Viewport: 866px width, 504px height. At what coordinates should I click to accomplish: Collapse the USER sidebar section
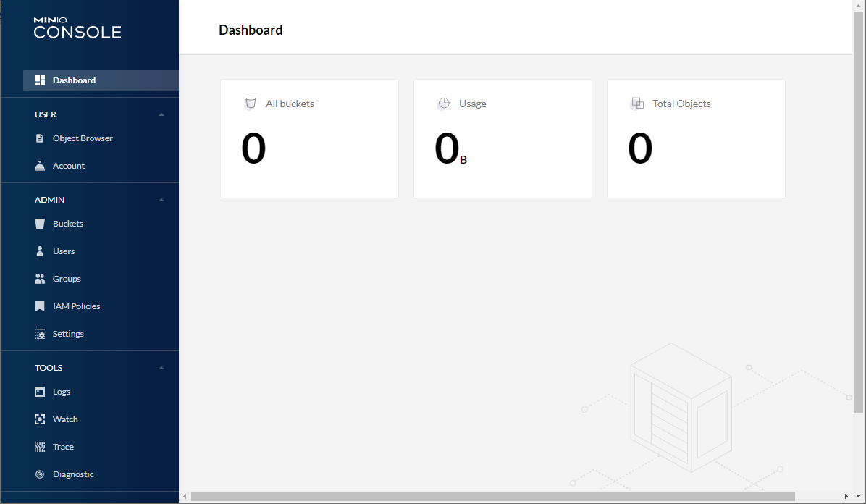point(161,114)
